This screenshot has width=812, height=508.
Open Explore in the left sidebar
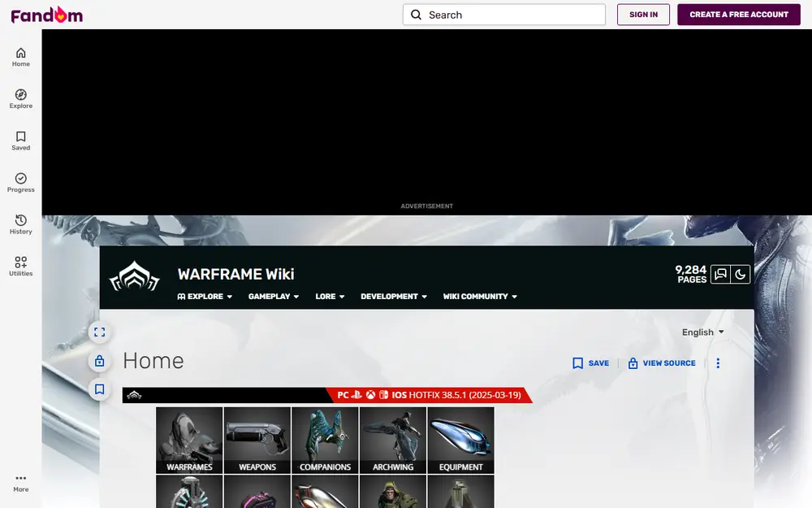(21, 99)
